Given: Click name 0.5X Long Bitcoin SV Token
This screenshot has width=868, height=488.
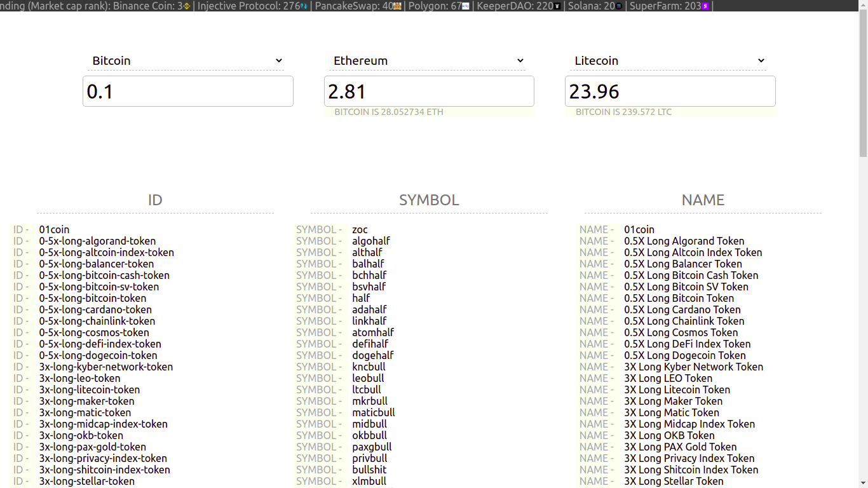Looking at the screenshot, I should click(x=686, y=287).
